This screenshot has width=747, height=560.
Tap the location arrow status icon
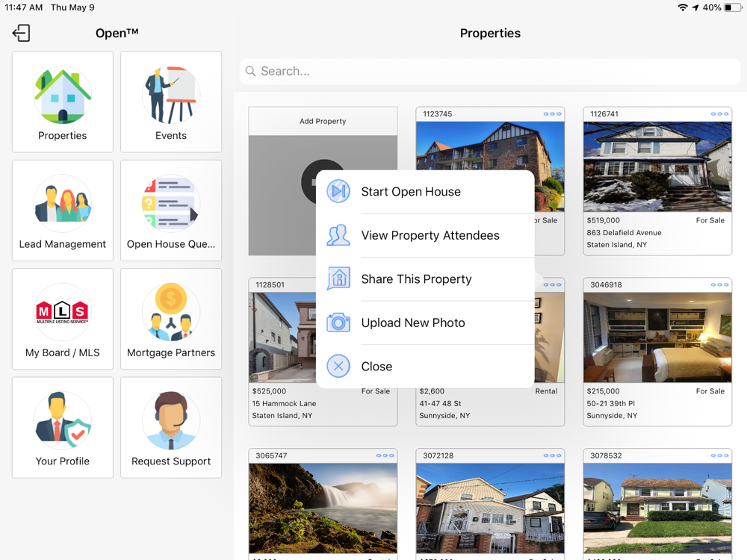click(x=695, y=7)
